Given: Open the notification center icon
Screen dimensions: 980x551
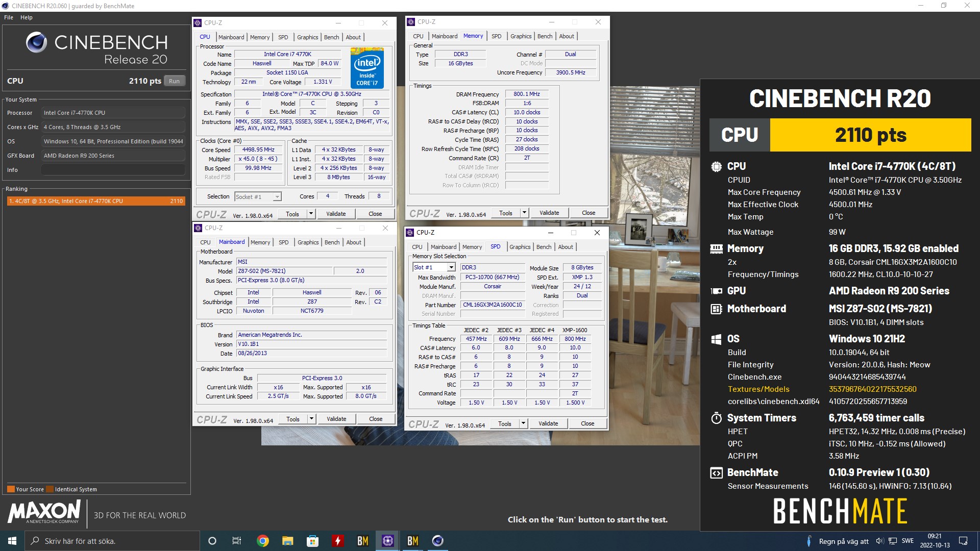Looking at the screenshot, I should coord(963,541).
